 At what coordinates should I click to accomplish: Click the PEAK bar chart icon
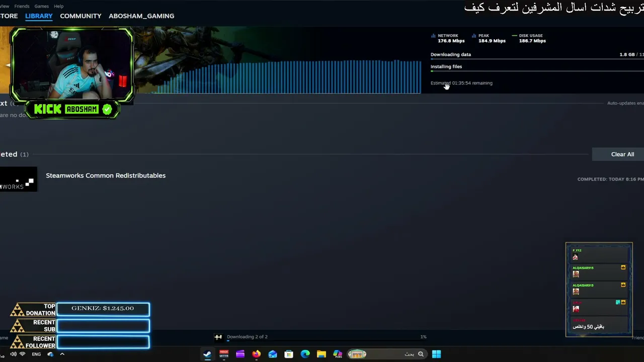[x=474, y=36]
